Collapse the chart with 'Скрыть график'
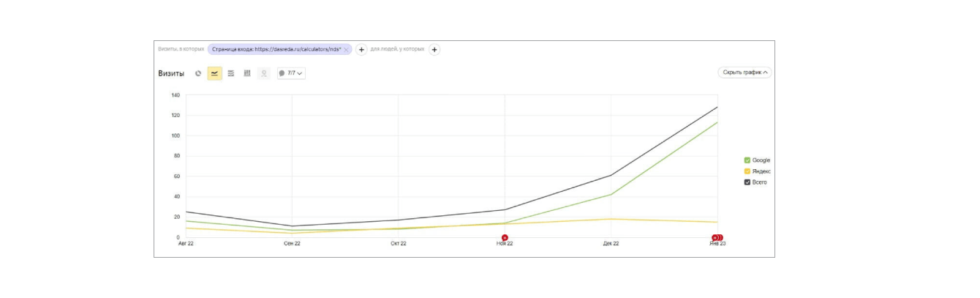The image size is (980, 298). (x=745, y=72)
